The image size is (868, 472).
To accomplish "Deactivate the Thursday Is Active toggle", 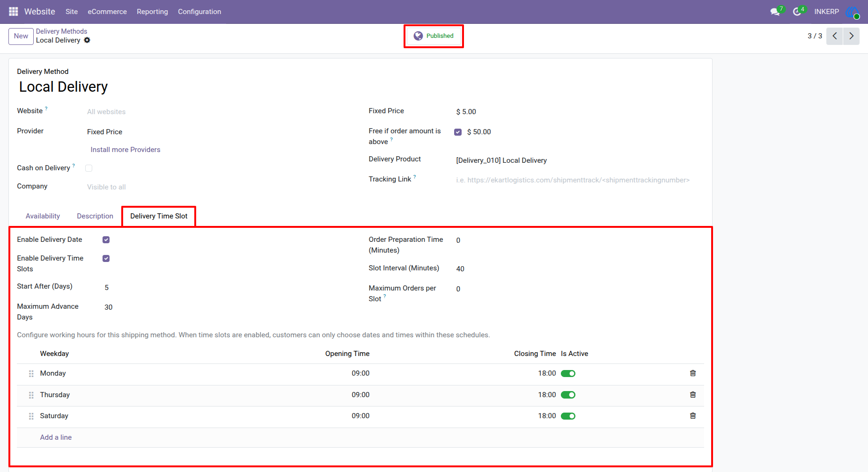I will pos(568,395).
